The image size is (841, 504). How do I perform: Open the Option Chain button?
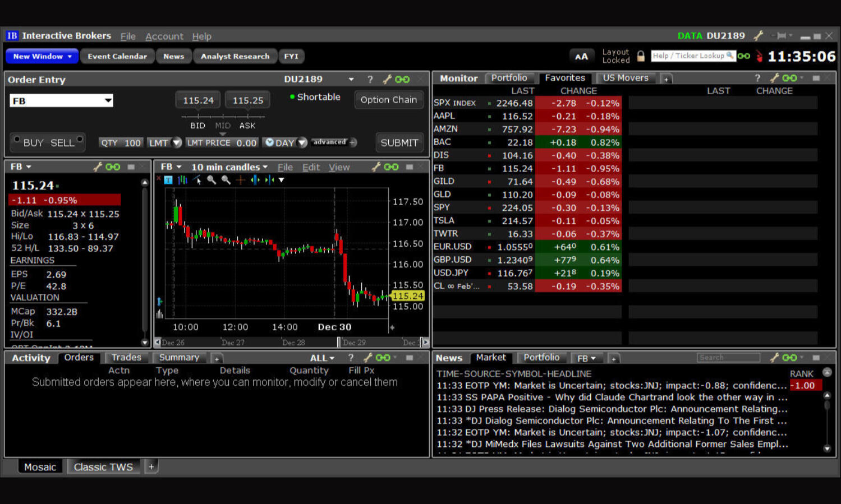coord(388,100)
